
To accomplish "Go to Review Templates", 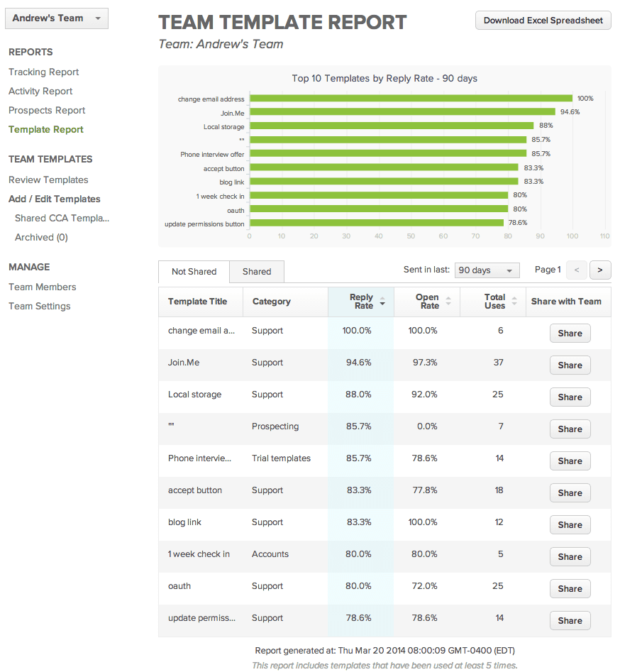I will [48, 180].
